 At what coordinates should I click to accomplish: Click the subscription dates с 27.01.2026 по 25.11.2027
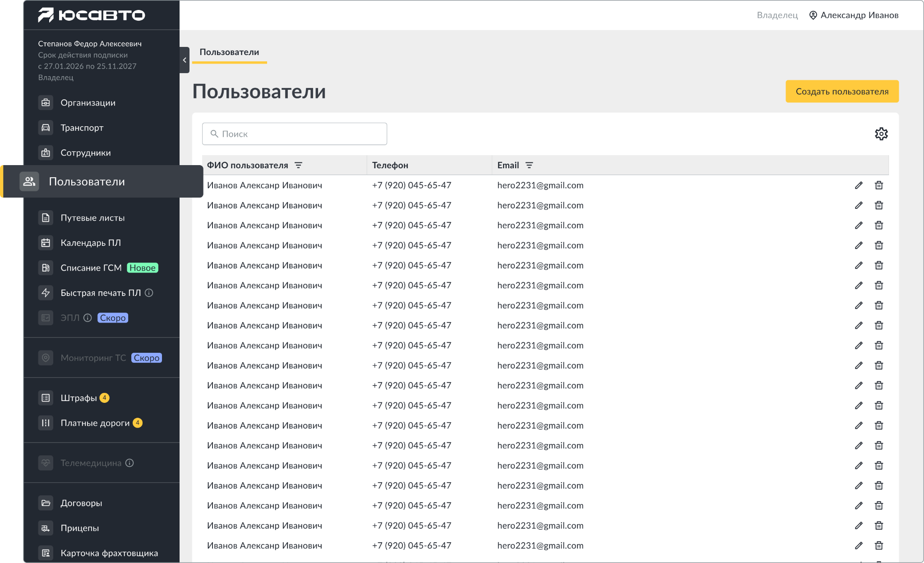(87, 66)
